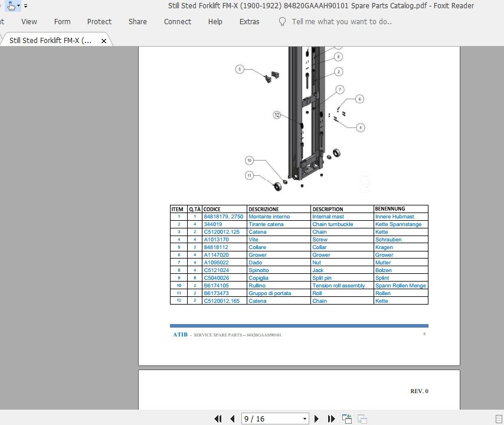Click the page number field 9 / 16
The image size is (504, 425).
[x=271, y=419]
